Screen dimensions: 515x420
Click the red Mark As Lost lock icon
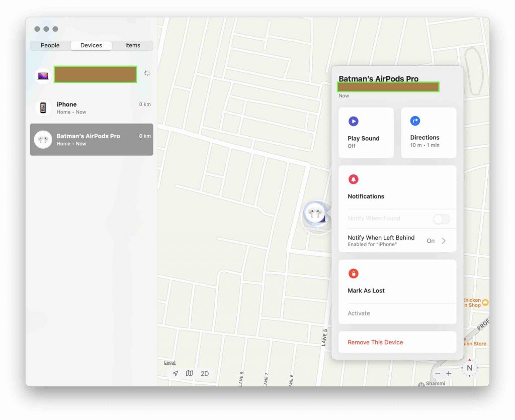(x=353, y=273)
